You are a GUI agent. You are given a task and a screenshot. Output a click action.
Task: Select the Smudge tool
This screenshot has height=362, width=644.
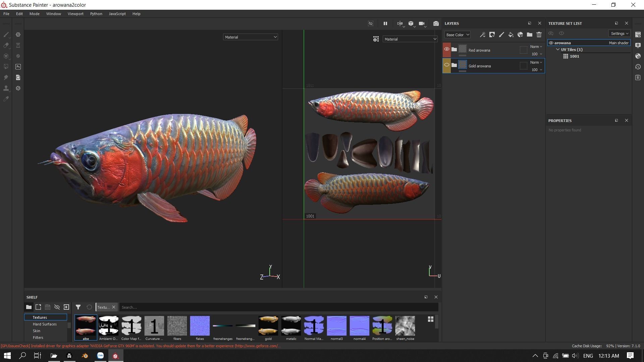click(x=6, y=77)
